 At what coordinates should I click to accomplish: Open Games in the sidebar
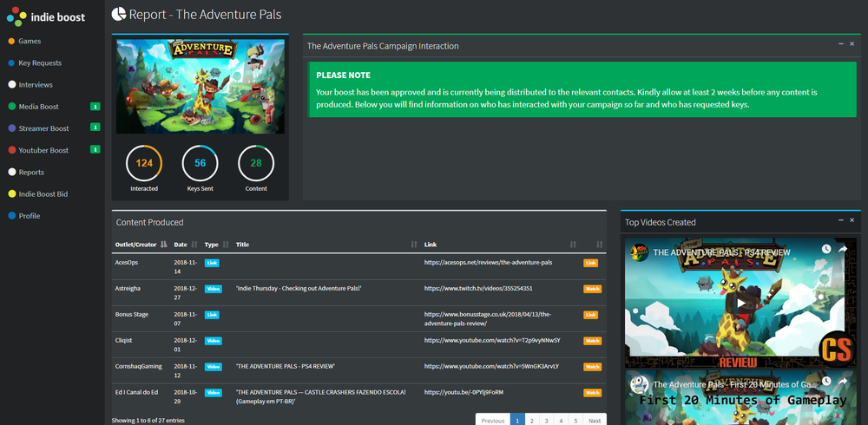click(x=30, y=41)
